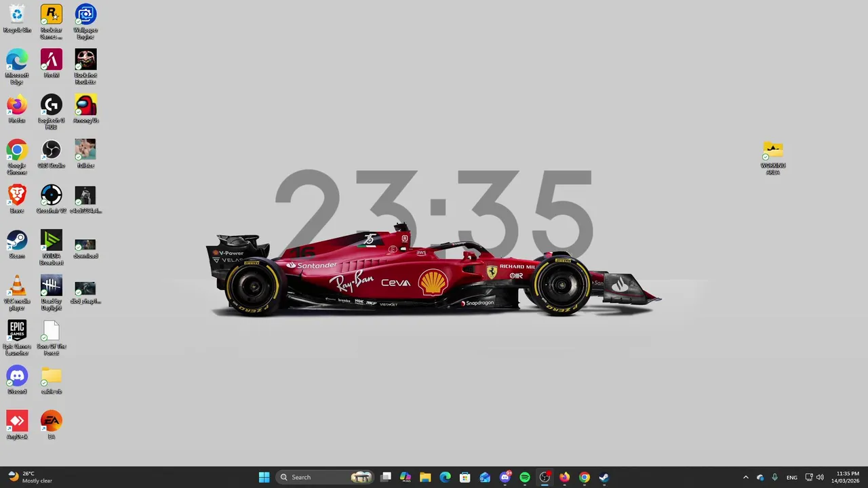Open Microsoft Store from the taskbar

click(465, 477)
